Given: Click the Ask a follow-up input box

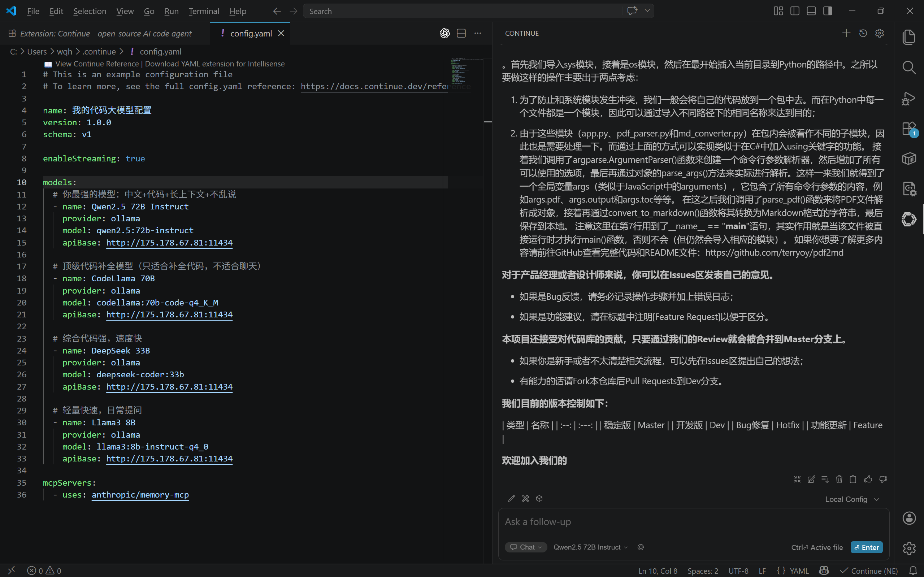Looking at the screenshot, I should coord(687,522).
